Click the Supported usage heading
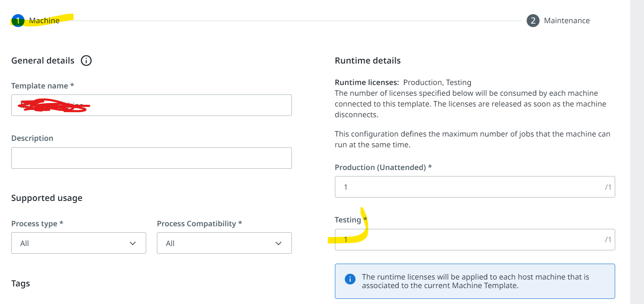Image resolution: width=644 pixels, height=304 pixels. point(47,198)
